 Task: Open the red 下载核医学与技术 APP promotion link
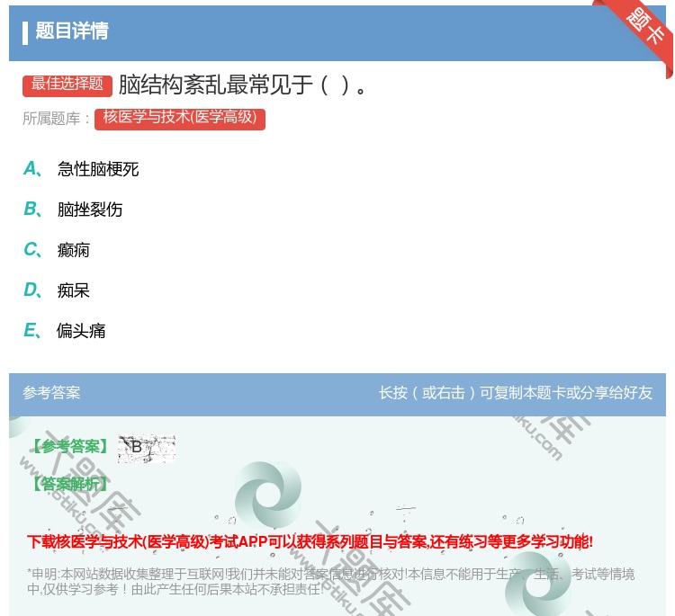click(x=310, y=541)
